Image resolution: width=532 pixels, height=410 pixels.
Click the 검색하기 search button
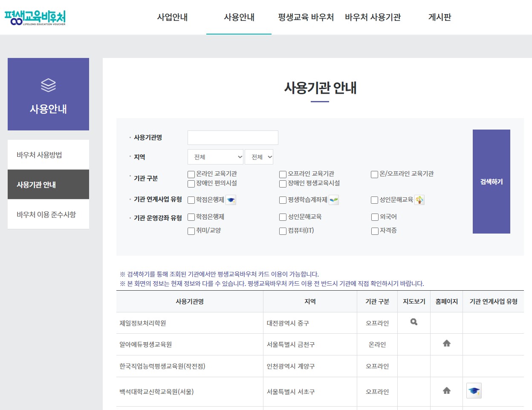(x=491, y=181)
